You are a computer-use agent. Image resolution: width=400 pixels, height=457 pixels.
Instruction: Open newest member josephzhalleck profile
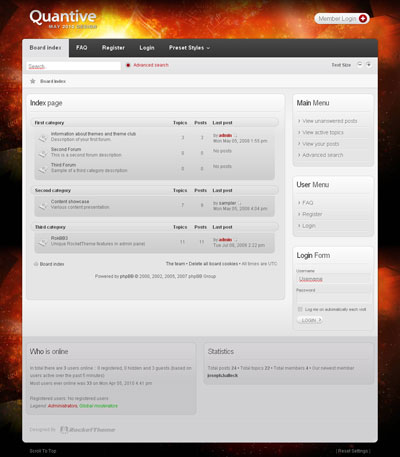[223, 375]
